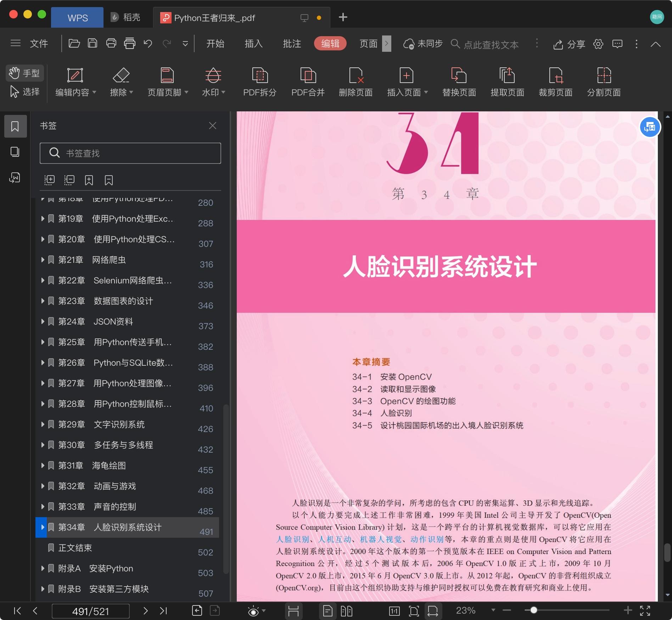This screenshot has width=672, height=620.
Task: Select the 裁剪页面 crop page tool
Action: pyautogui.click(x=555, y=82)
